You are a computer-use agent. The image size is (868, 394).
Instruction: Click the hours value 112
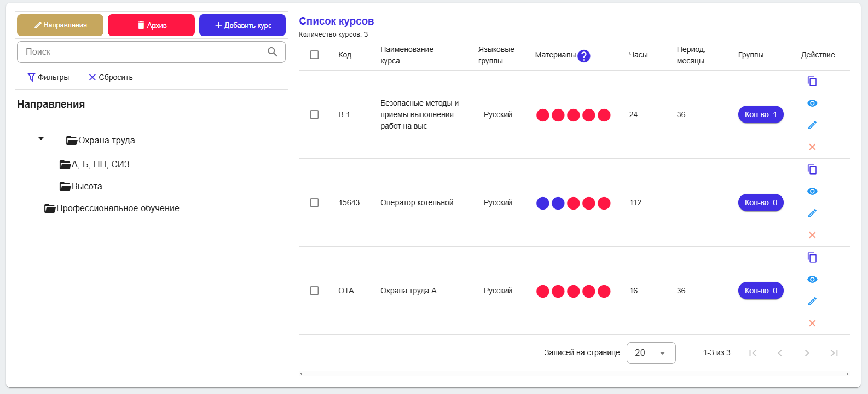(x=635, y=202)
